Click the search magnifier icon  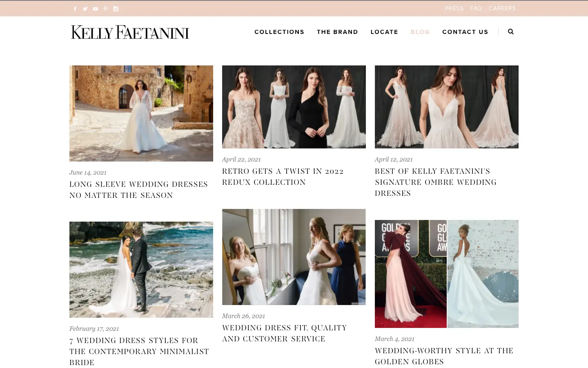pos(511,31)
